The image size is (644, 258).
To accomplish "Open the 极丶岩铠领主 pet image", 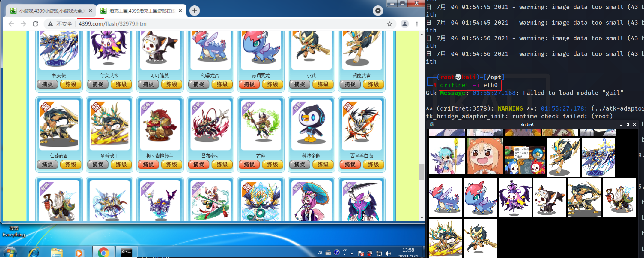I will click(160, 125).
